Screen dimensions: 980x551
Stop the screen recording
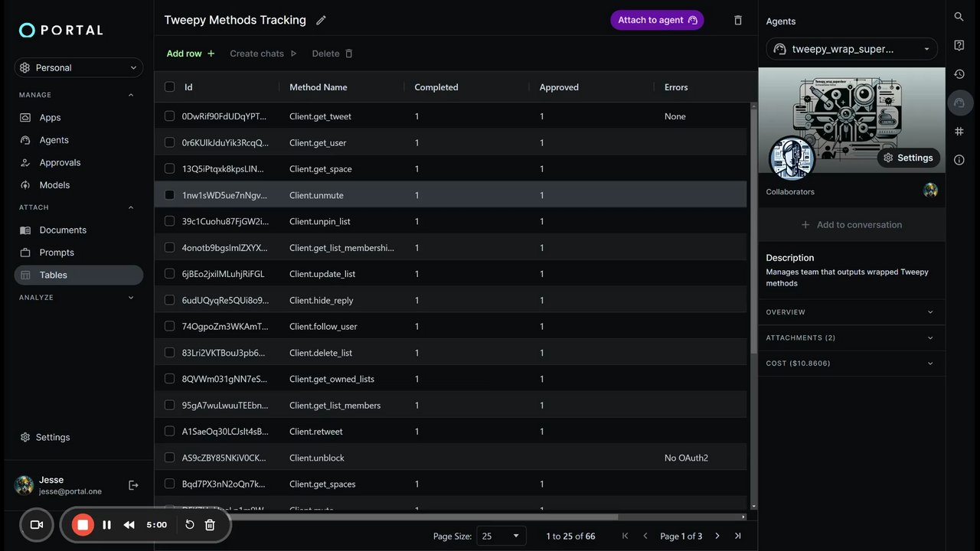pos(83,525)
